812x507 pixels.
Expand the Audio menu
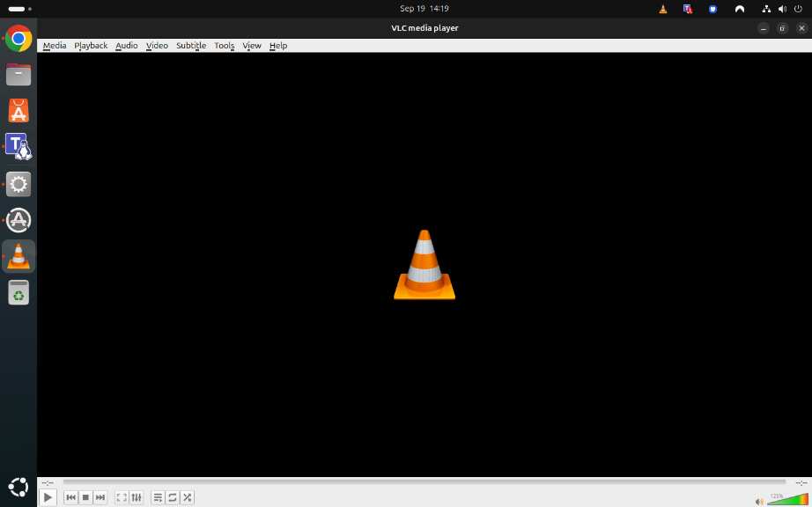point(126,46)
